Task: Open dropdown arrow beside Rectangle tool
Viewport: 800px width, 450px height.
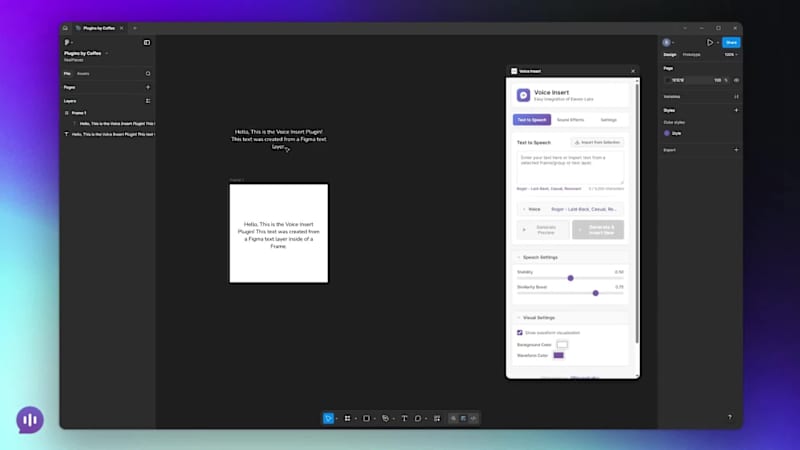Action: (x=374, y=419)
